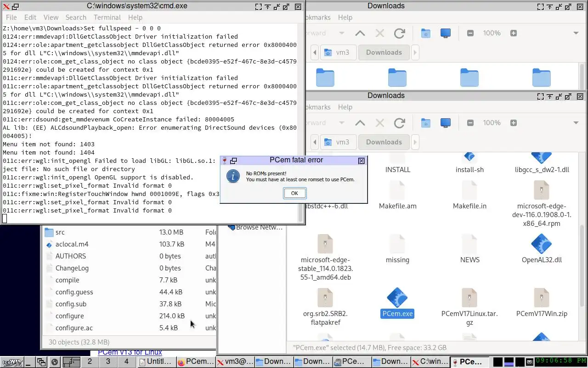Image resolution: width=588 pixels, height=368 pixels.
Task: Open IceWM start menu button
Action: pyautogui.click(x=12, y=362)
